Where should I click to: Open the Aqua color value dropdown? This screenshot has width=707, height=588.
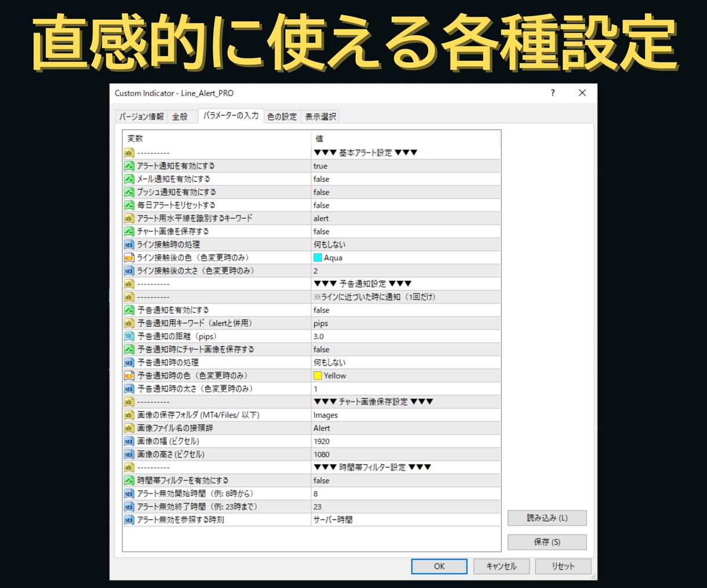(406, 258)
